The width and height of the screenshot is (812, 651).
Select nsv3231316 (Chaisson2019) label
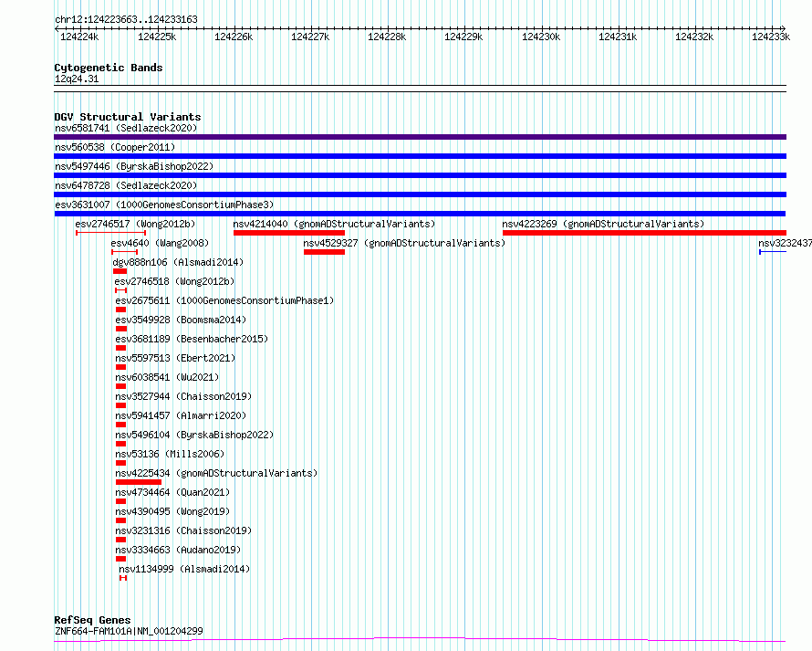(x=183, y=530)
